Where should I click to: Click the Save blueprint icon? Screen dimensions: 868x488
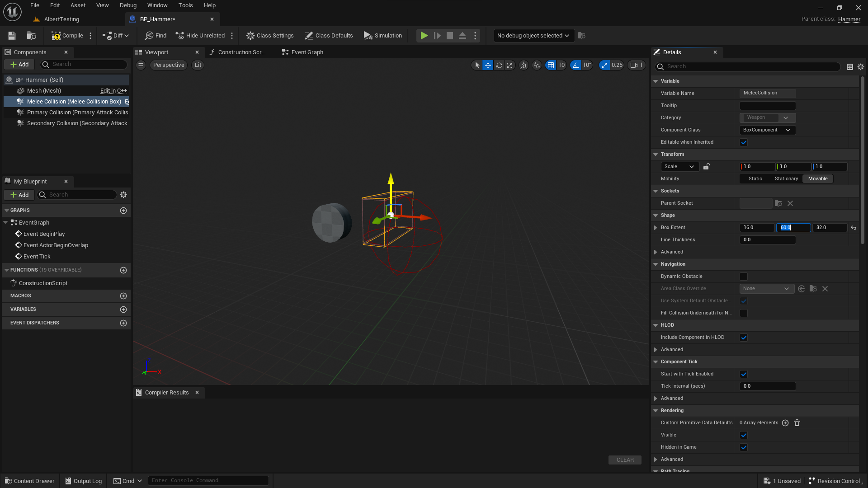click(12, 36)
